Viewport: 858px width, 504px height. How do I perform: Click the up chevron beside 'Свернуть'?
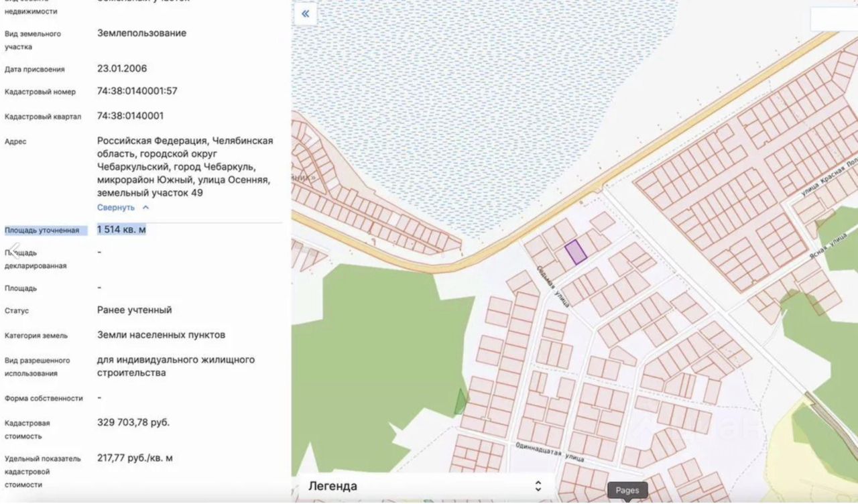coord(145,208)
